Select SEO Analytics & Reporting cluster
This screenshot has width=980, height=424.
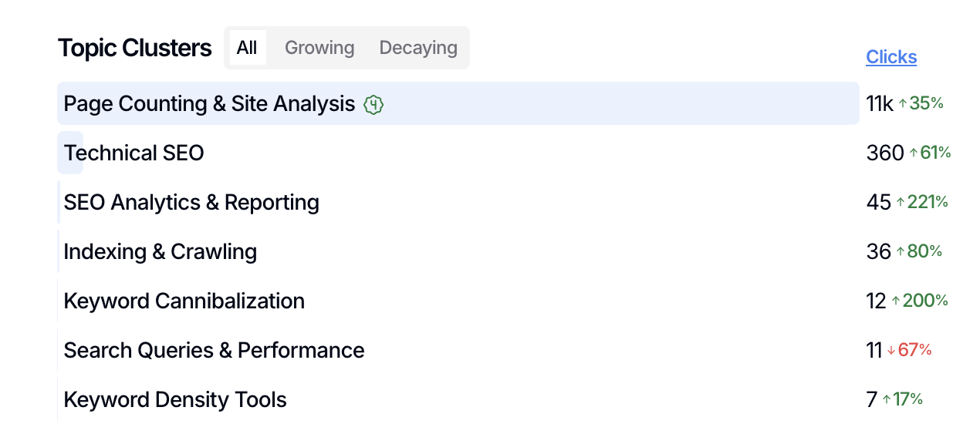pos(191,203)
